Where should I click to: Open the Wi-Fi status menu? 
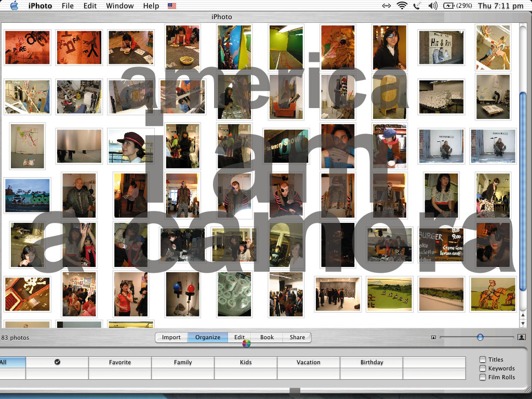402,6
